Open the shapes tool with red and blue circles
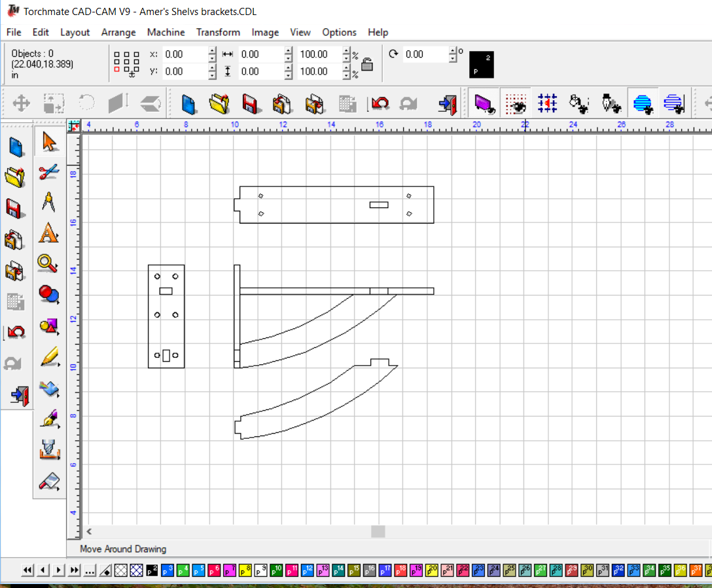 [x=49, y=295]
